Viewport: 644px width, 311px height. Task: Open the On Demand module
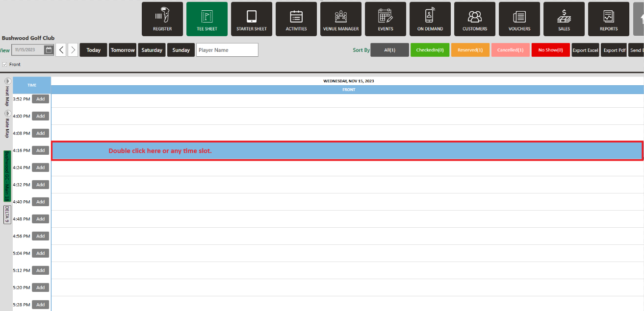click(x=430, y=19)
